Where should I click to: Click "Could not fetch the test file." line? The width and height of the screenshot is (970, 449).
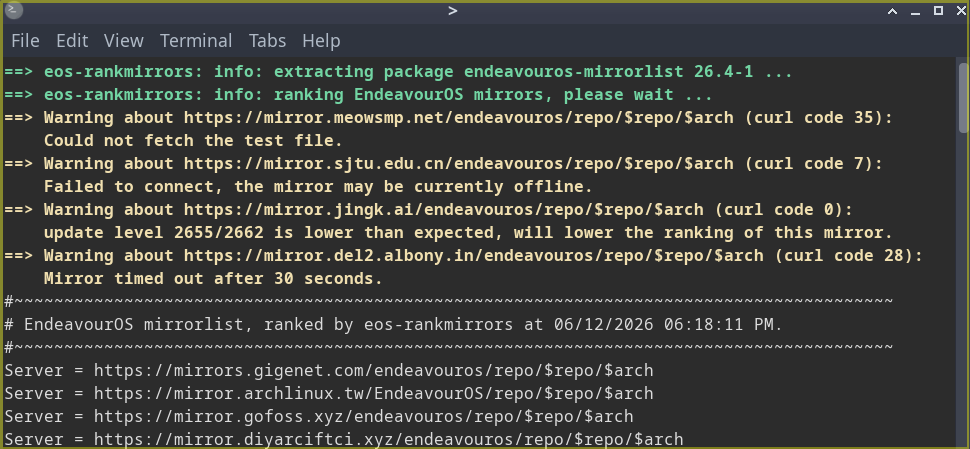193,140
